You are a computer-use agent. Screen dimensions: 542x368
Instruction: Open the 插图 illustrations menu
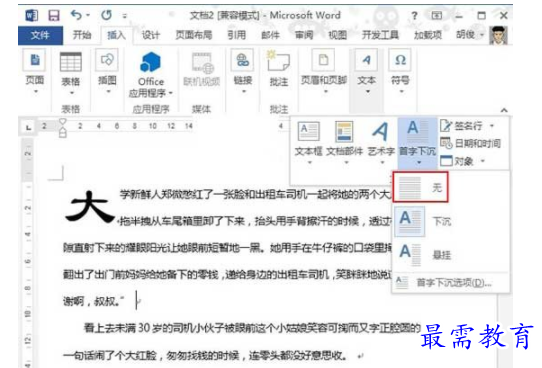pos(107,72)
